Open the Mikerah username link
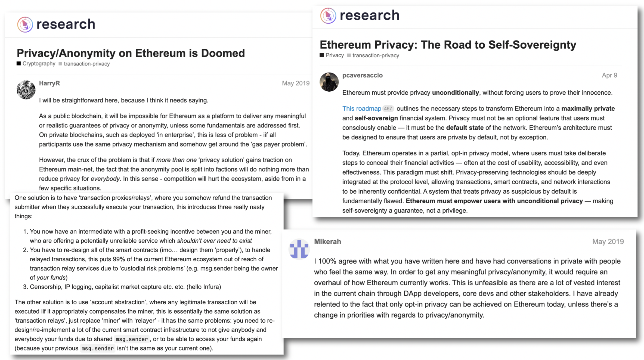Image resolution: width=644 pixels, height=360 pixels. pyautogui.click(x=327, y=242)
